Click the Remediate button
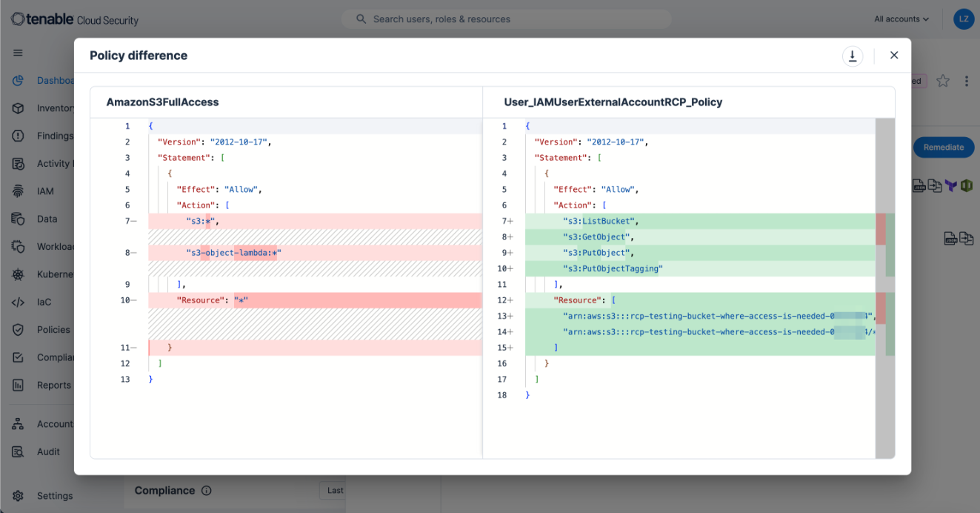The width and height of the screenshot is (980, 513). coord(943,147)
